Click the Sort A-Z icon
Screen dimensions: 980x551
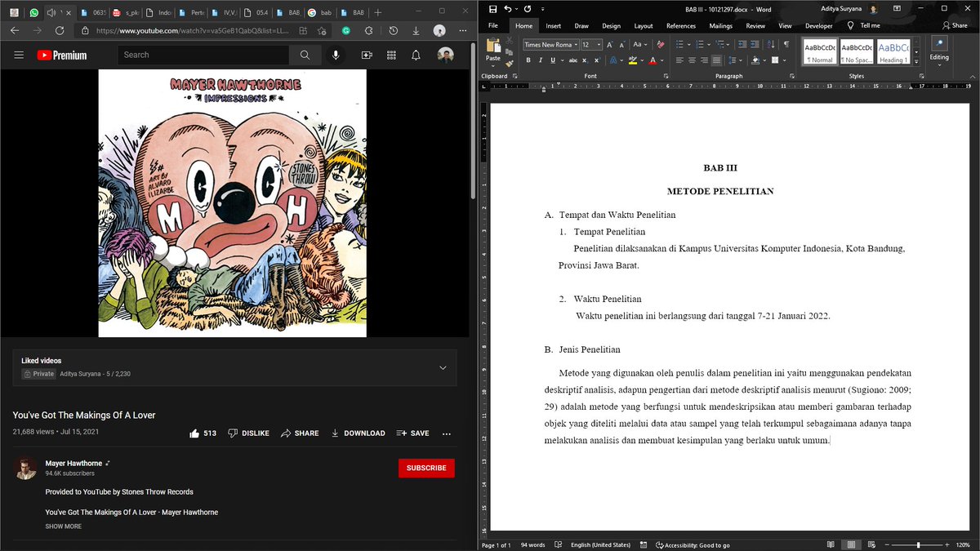pyautogui.click(x=770, y=44)
